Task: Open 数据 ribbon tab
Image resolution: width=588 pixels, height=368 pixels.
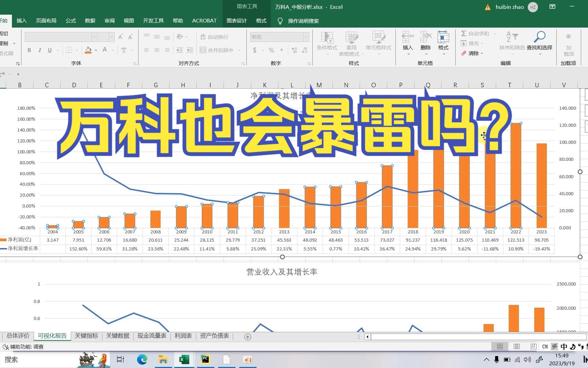Action: [90, 21]
